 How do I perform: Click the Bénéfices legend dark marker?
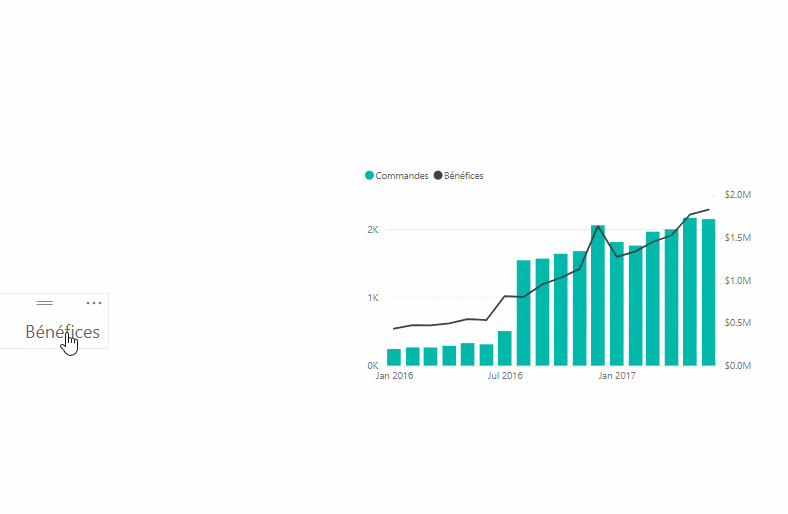point(438,175)
